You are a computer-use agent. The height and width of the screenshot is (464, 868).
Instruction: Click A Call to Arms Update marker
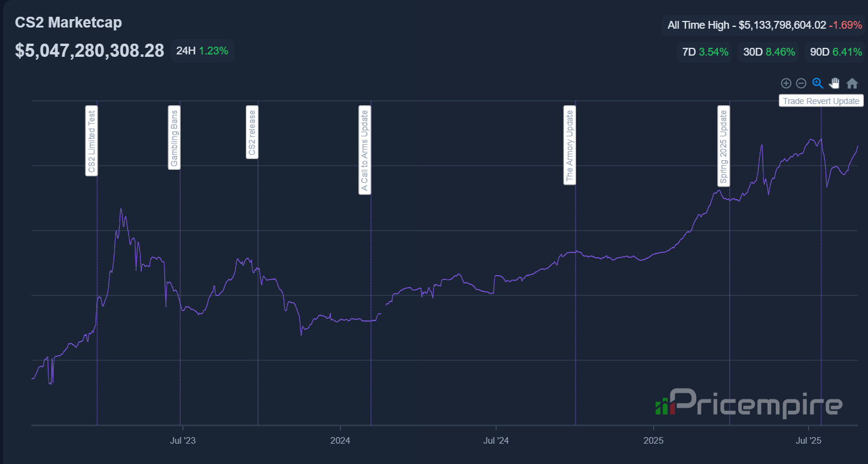(364, 149)
